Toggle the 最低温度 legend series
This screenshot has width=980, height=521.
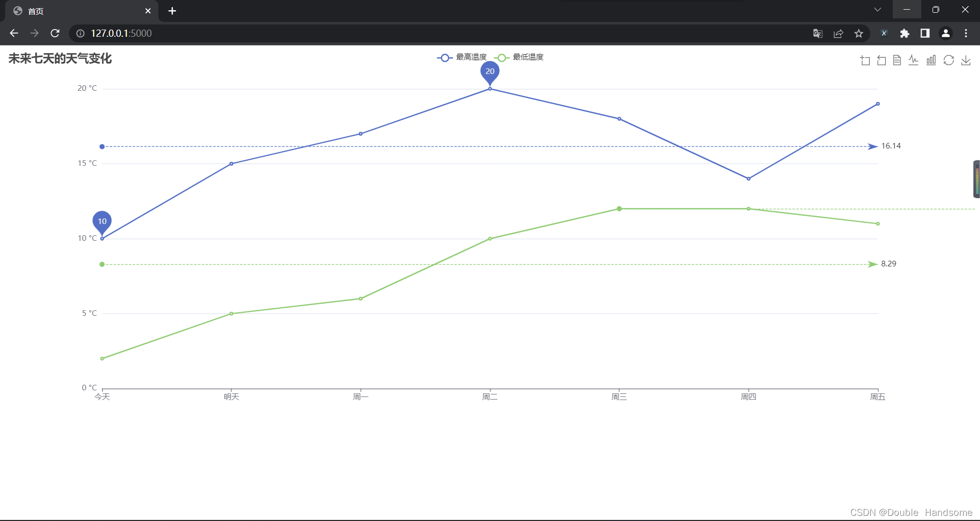click(519, 57)
